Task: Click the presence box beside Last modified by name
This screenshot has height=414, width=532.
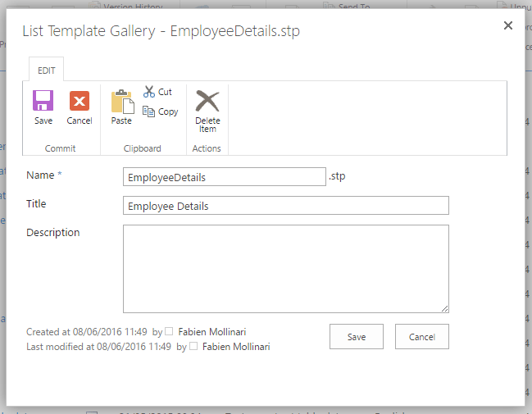Action: [x=193, y=346]
